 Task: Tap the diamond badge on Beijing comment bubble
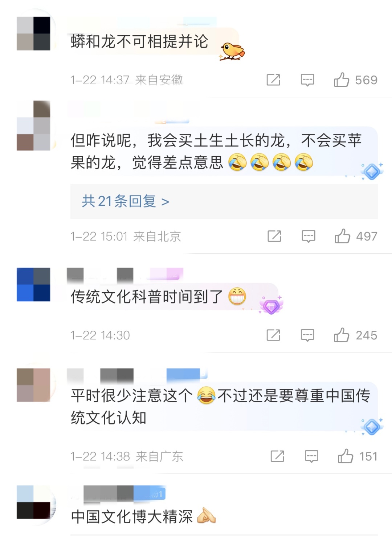372,171
